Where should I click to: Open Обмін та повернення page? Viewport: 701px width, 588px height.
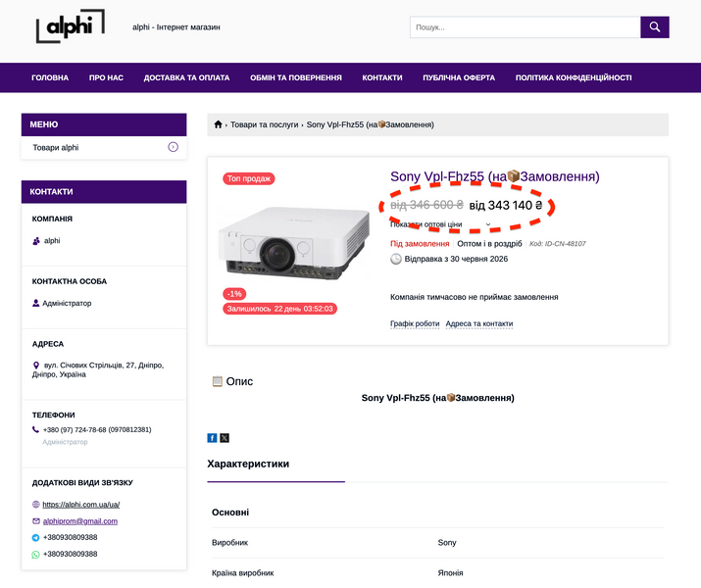point(295,77)
